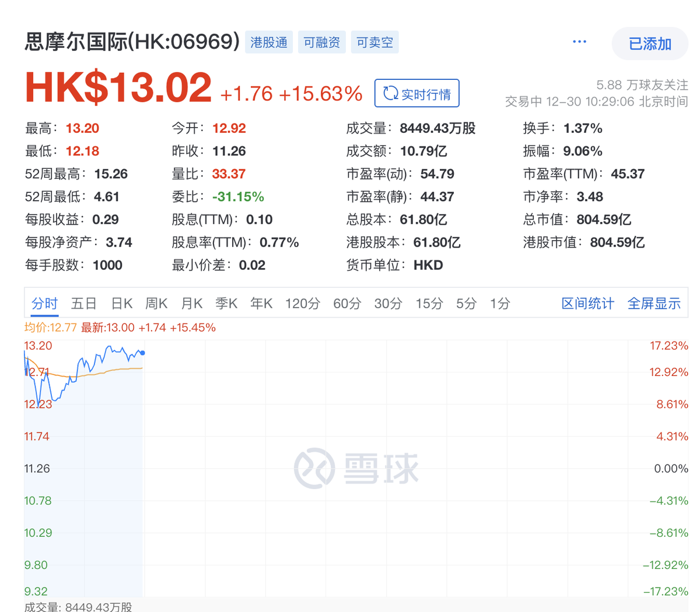Image resolution: width=700 pixels, height=612 pixels.
Task: Select the 1分 interval tab
Action: (x=500, y=304)
